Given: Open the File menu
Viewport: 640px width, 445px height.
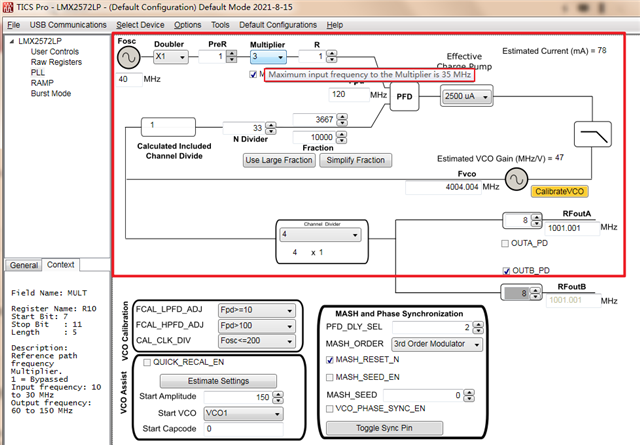Looking at the screenshot, I should [x=13, y=25].
